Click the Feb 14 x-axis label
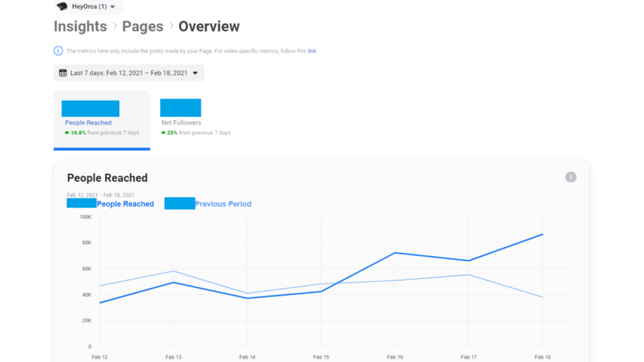 click(x=247, y=357)
